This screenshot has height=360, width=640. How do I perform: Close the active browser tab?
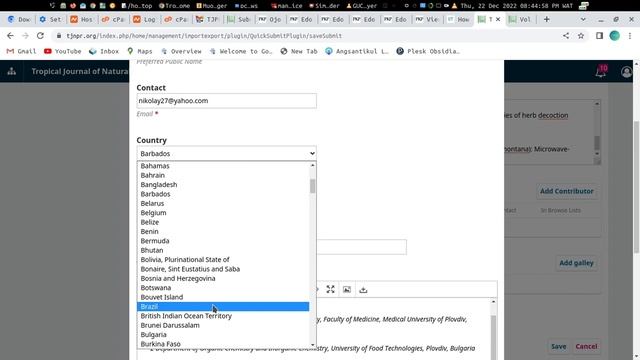click(x=498, y=19)
